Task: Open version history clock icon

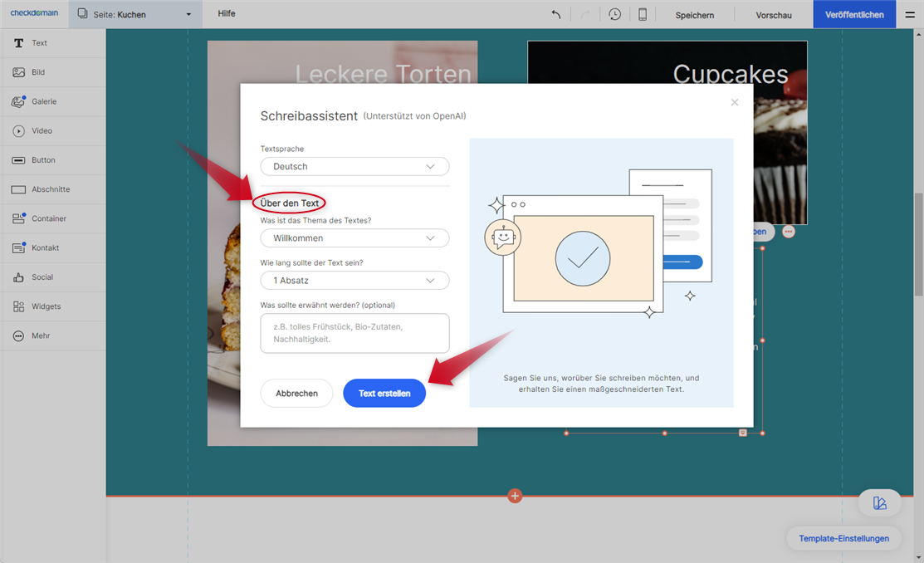Action: pos(614,14)
